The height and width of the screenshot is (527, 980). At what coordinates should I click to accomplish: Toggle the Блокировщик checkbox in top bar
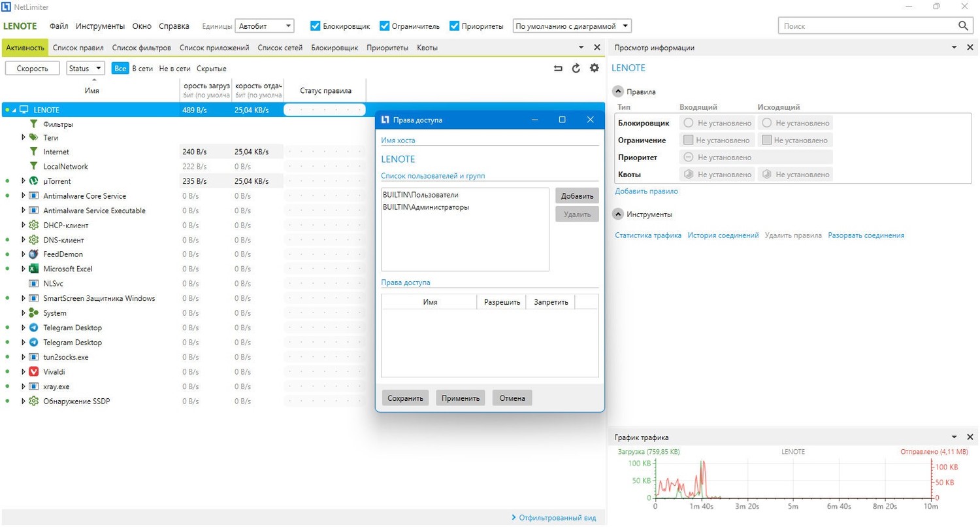coord(316,26)
